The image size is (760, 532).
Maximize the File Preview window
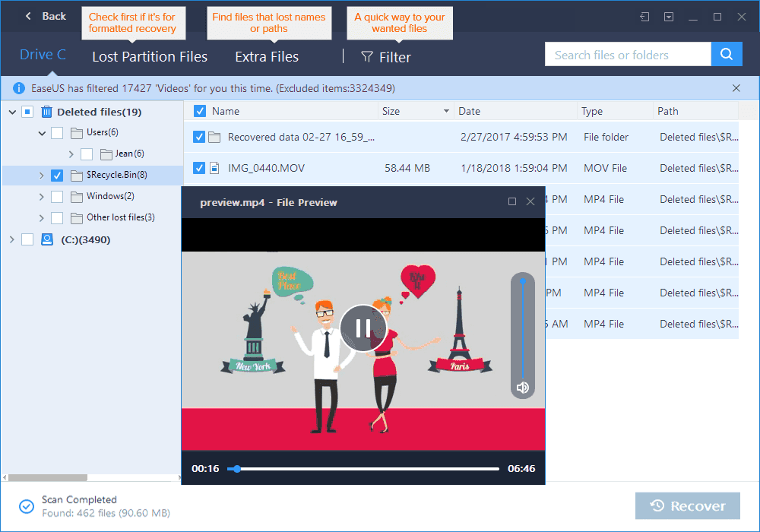(x=511, y=201)
